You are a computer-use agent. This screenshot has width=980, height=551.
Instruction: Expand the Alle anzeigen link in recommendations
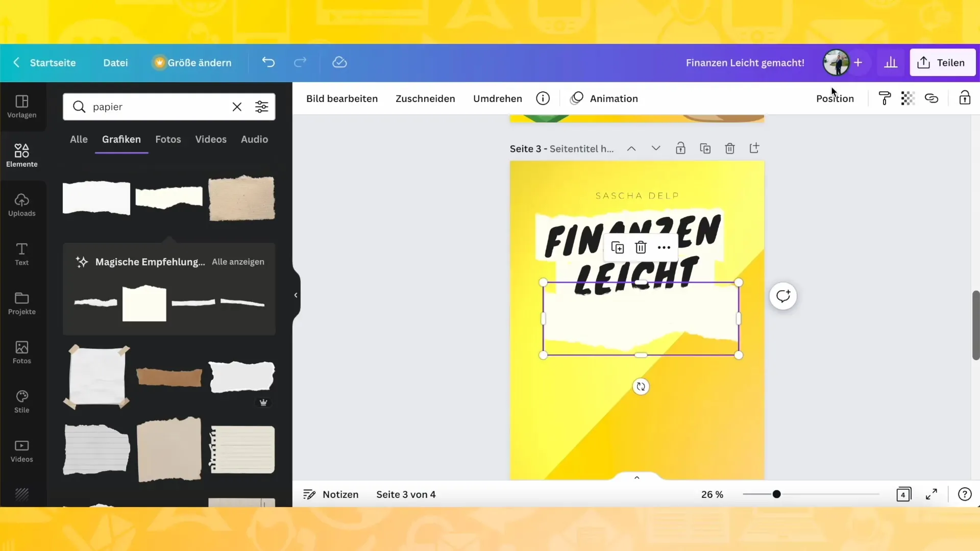237,262
